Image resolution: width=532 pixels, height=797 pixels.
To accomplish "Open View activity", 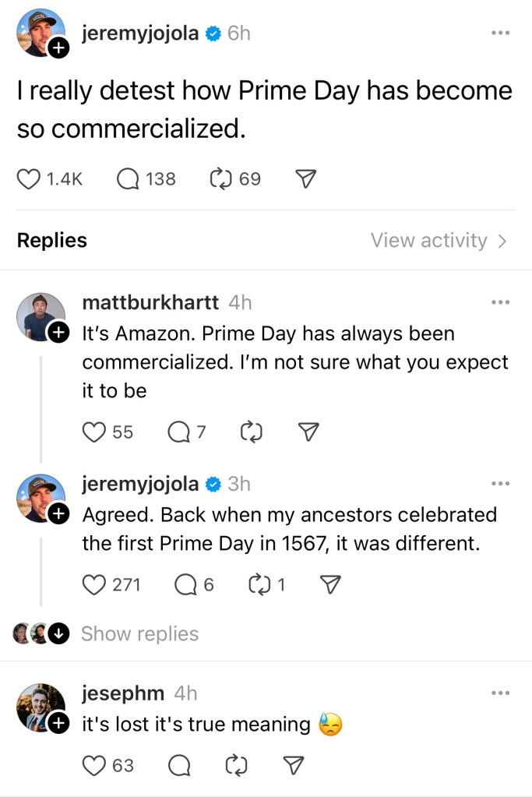I will [x=439, y=241].
